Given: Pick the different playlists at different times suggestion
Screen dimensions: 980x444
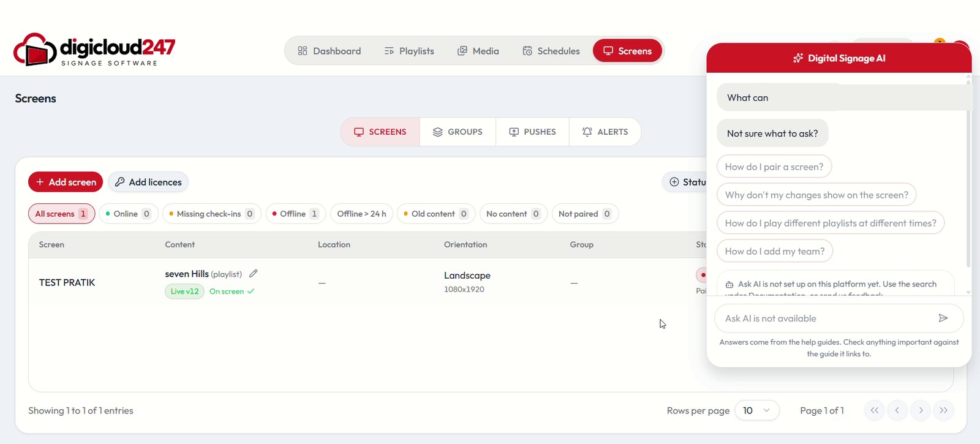Looking at the screenshot, I should (831, 223).
